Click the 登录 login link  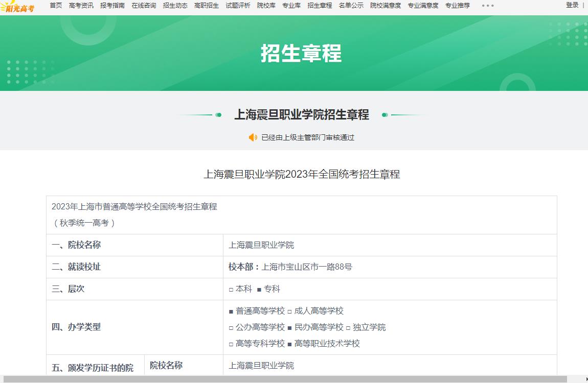[x=572, y=5]
